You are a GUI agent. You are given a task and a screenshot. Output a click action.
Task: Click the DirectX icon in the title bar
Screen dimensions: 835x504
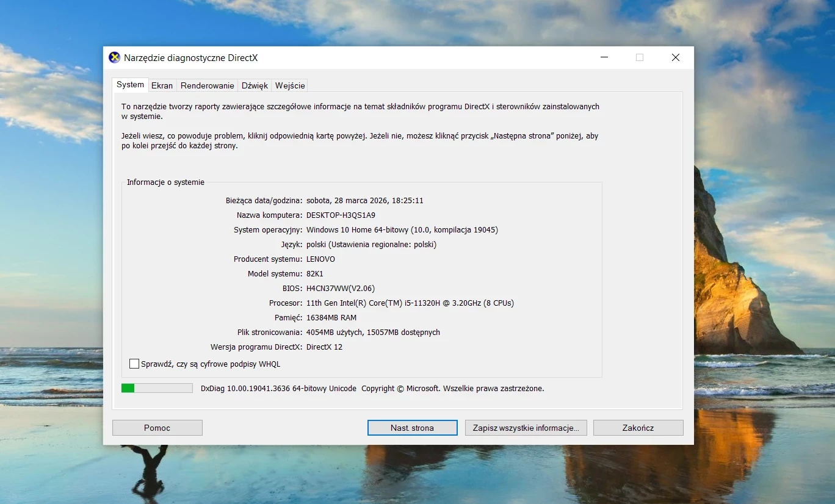[114, 57]
